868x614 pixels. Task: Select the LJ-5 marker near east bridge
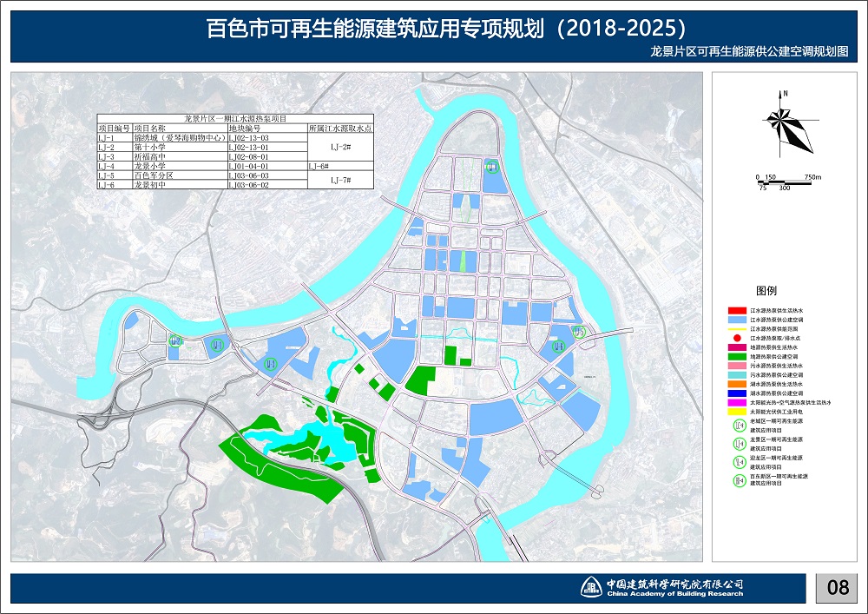pyautogui.click(x=580, y=331)
